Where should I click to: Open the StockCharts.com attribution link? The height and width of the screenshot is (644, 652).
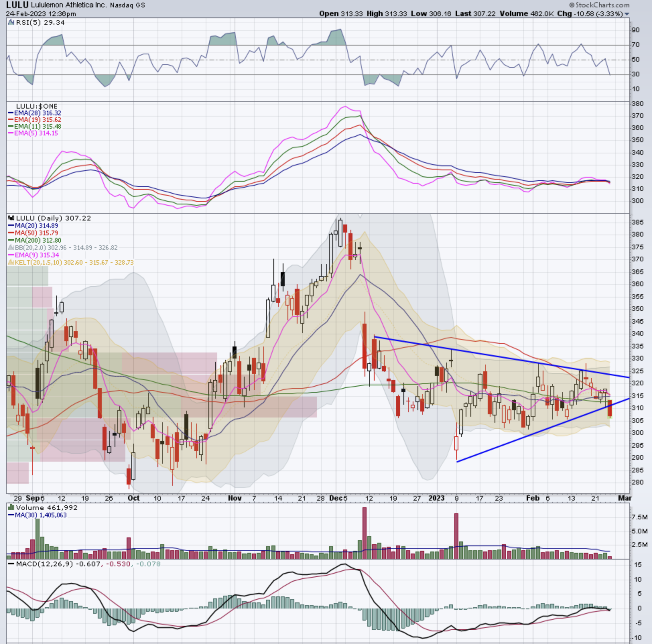click(x=602, y=5)
